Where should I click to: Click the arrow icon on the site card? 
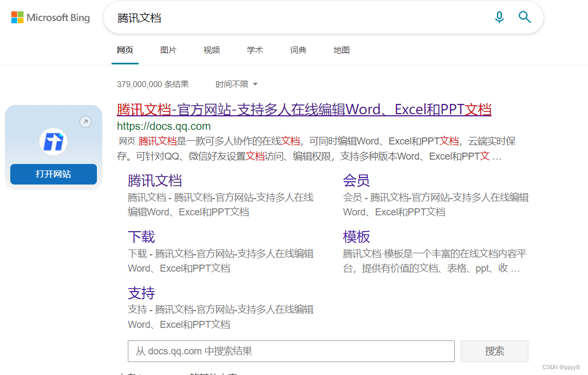86,122
